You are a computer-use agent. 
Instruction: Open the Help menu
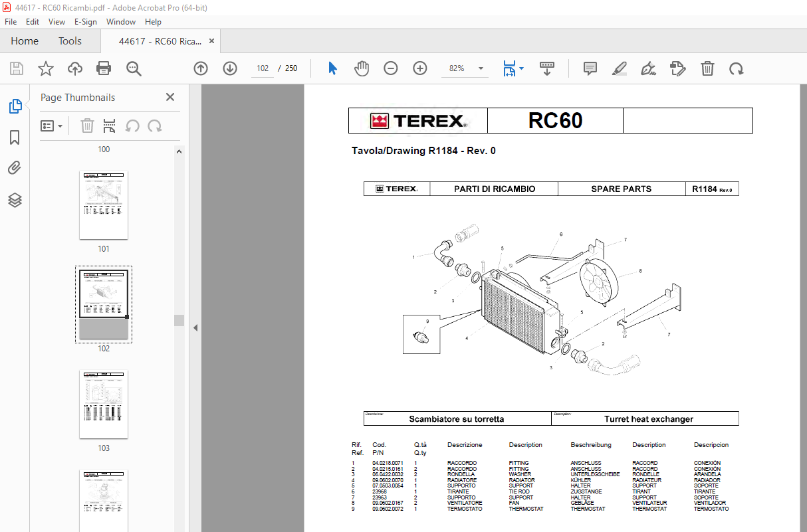pyautogui.click(x=153, y=22)
